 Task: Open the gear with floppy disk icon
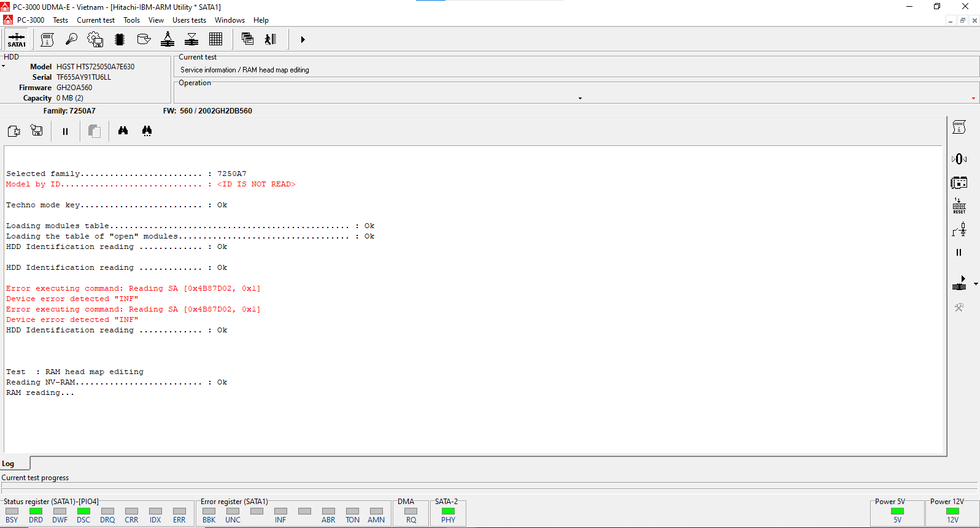click(95, 40)
